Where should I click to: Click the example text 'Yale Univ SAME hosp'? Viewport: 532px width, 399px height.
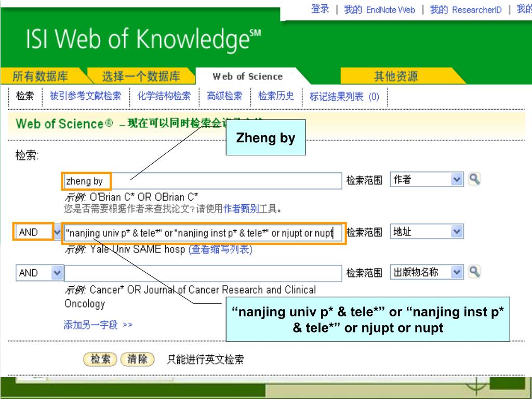pyautogui.click(x=137, y=249)
